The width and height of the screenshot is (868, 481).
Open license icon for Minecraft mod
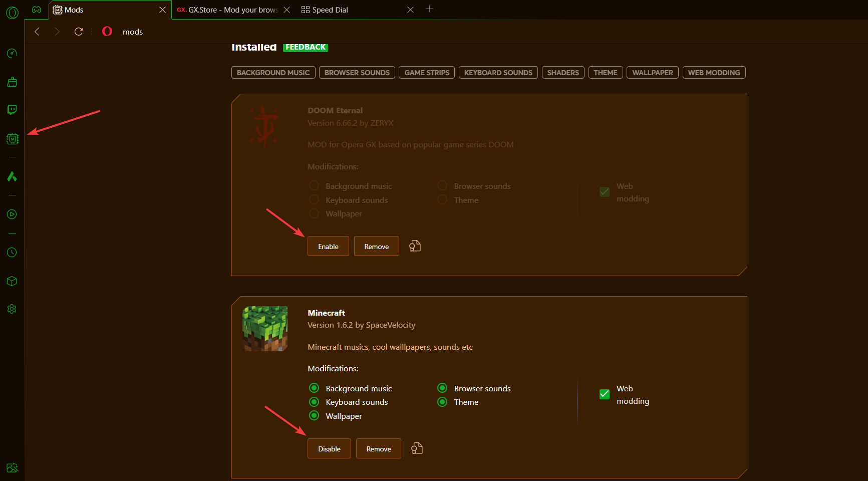click(417, 448)
